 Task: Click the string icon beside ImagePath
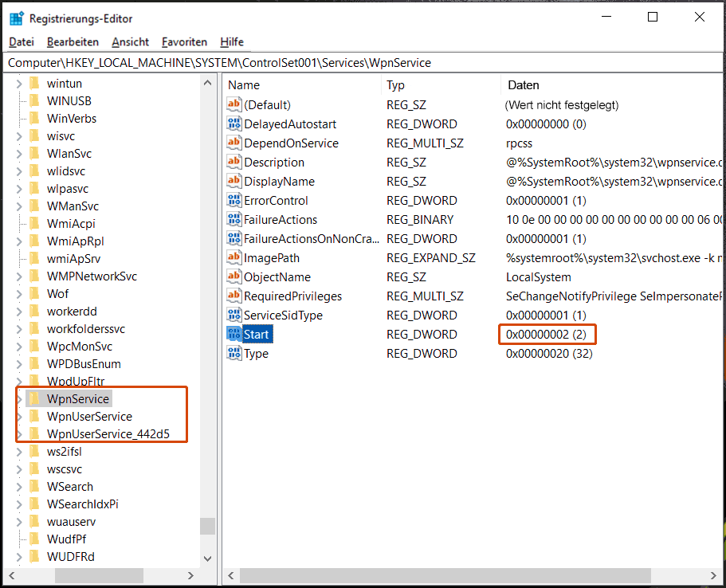(233, 257)
